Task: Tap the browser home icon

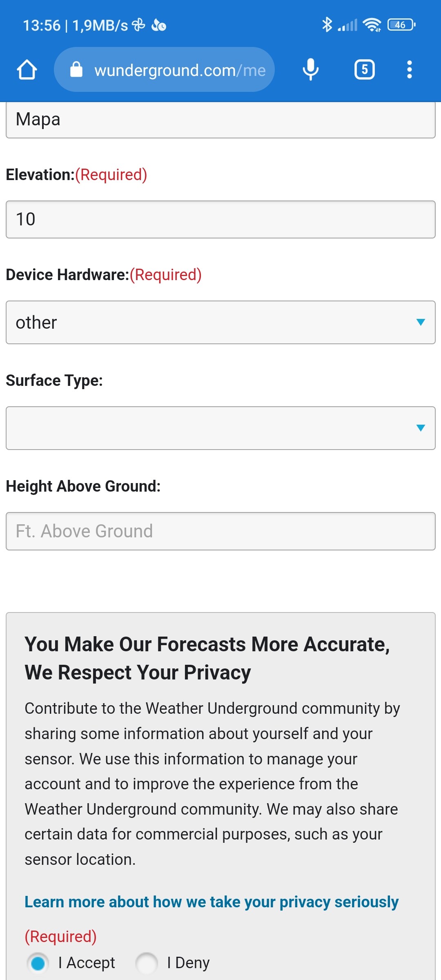Action: (27, 69)
